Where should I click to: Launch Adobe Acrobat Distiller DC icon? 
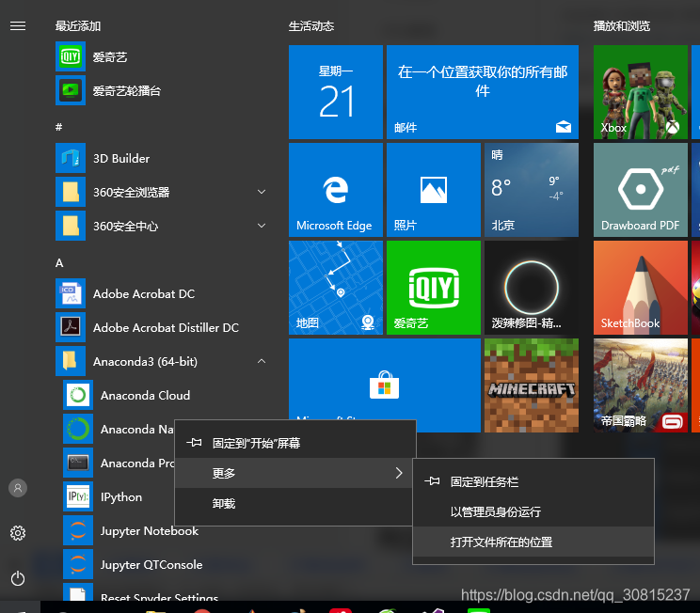coord(71,327)
